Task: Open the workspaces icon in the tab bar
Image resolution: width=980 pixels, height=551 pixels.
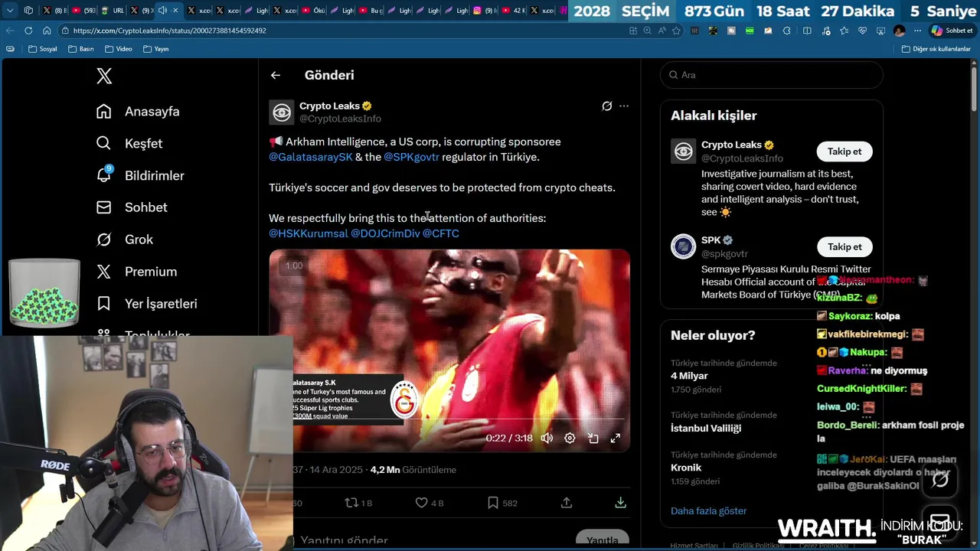Action: click(x=28, y=11)
